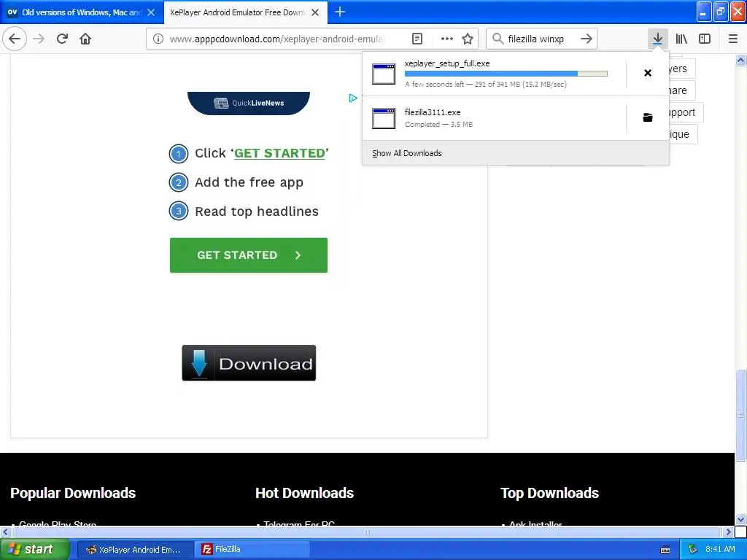The image size is (747, 560).
Task: Switch to XePlayer Android Em... taskbar button
Action: [135, 550]
